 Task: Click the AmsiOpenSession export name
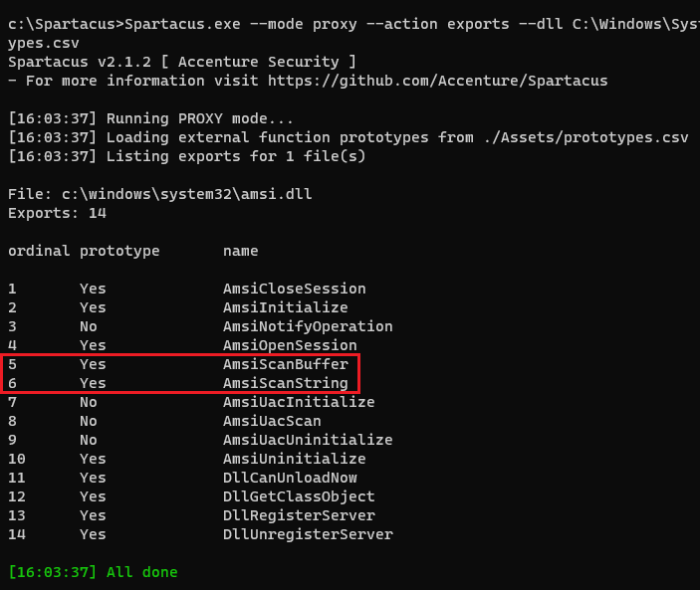[290, 345]
